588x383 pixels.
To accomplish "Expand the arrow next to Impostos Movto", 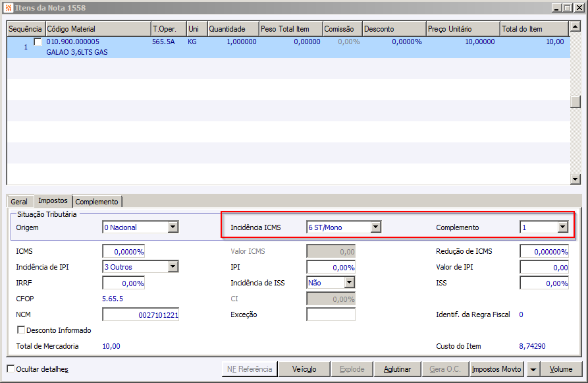I will click(x=533, y=369).
